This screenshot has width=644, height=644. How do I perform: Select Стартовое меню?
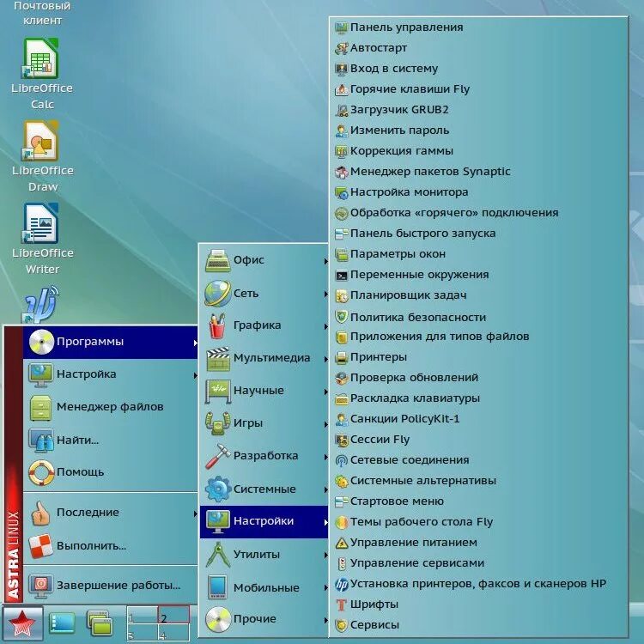479,501
